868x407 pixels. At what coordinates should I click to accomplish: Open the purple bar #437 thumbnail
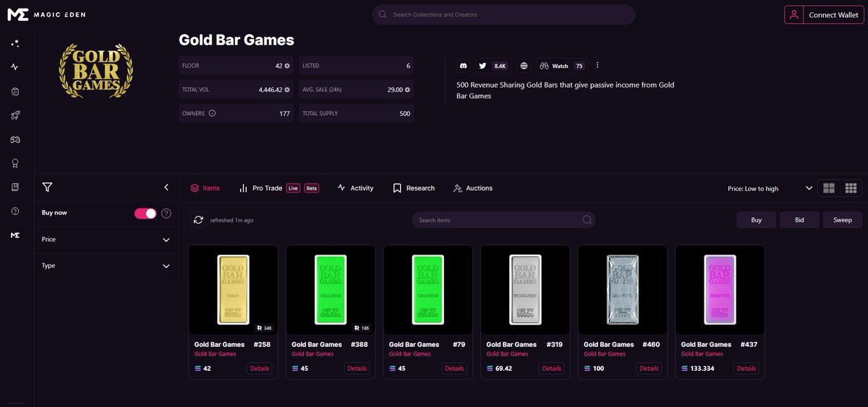(720, 290)
